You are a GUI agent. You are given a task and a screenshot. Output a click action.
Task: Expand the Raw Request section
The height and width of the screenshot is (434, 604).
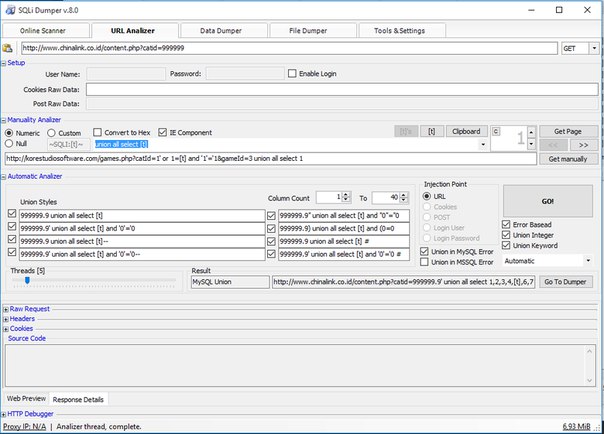tap(6, 309)
